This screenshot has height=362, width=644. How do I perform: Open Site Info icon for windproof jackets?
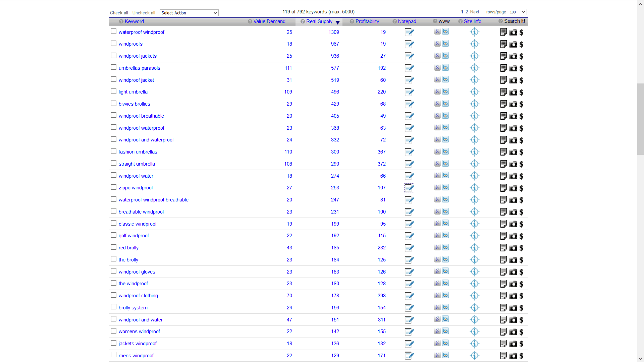tap(475, 56)
